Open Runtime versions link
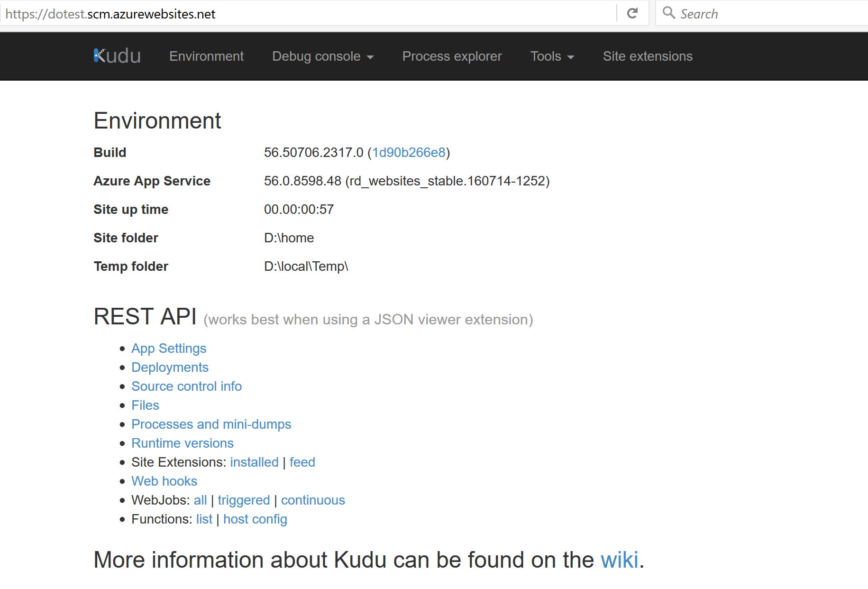 coord(183,443)
